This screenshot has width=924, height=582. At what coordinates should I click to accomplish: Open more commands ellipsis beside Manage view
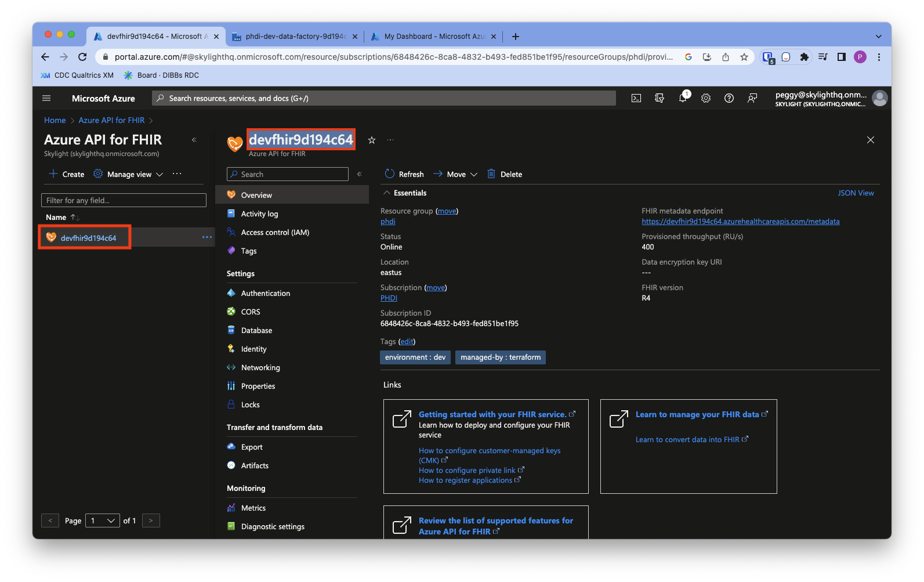point(177,173)
